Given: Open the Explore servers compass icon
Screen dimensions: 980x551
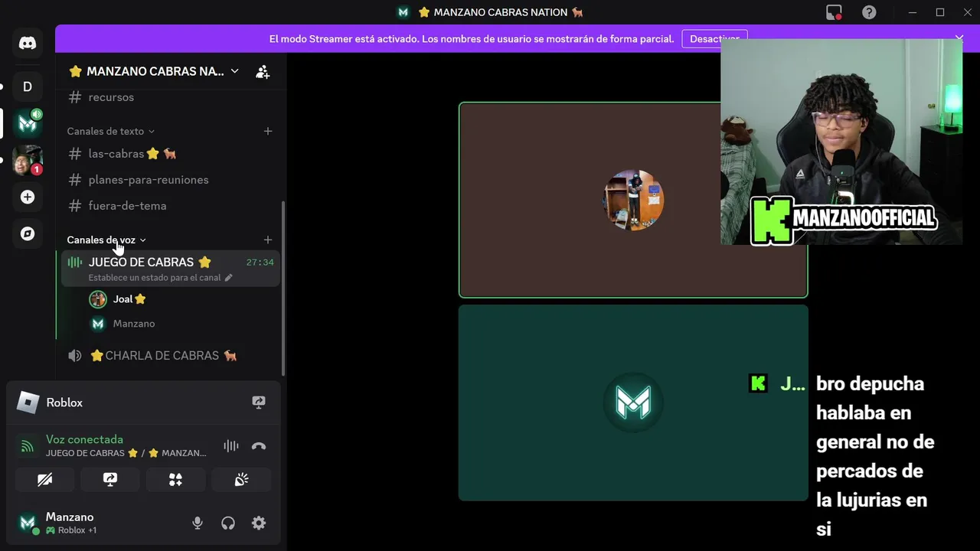Looking at the screenshot, I should pos(28,233).
